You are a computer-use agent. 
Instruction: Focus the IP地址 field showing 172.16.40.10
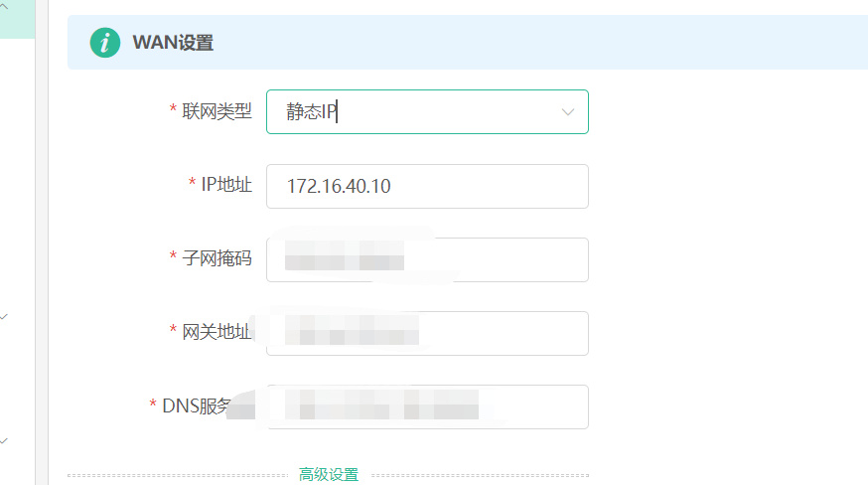point(427,186)
